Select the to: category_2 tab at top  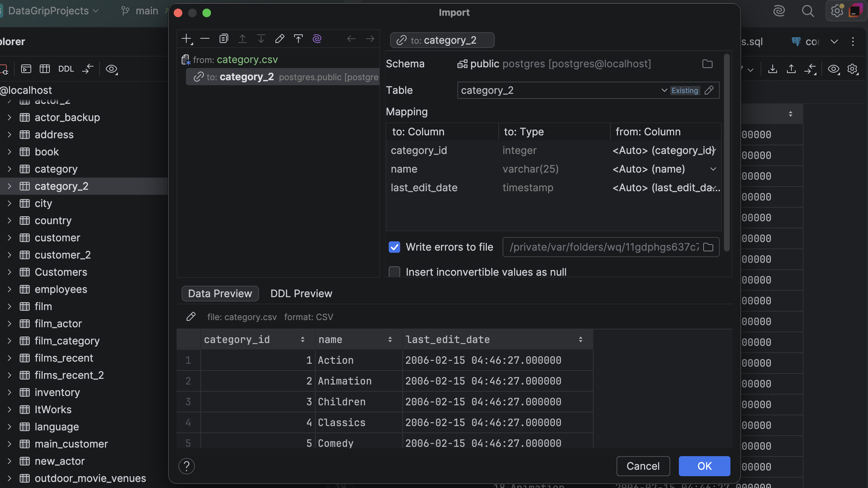pyautogui.click(x=442, y=40)
